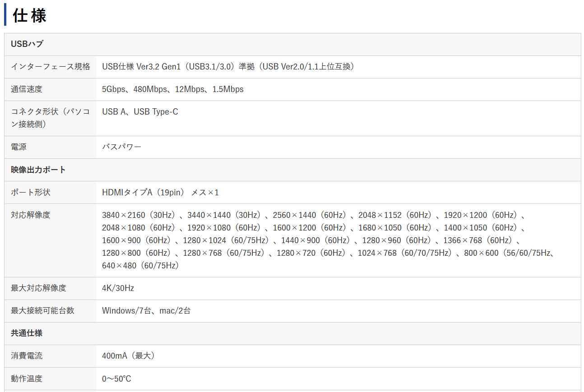Click the 電源 row label
This screenshot has height=392, width=584.
(19, 147)
